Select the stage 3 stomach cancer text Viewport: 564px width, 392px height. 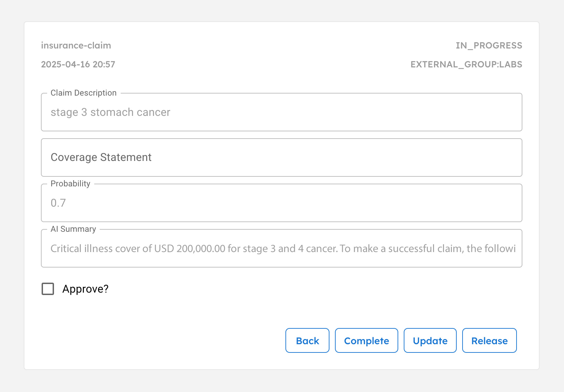tap(110, 112)
